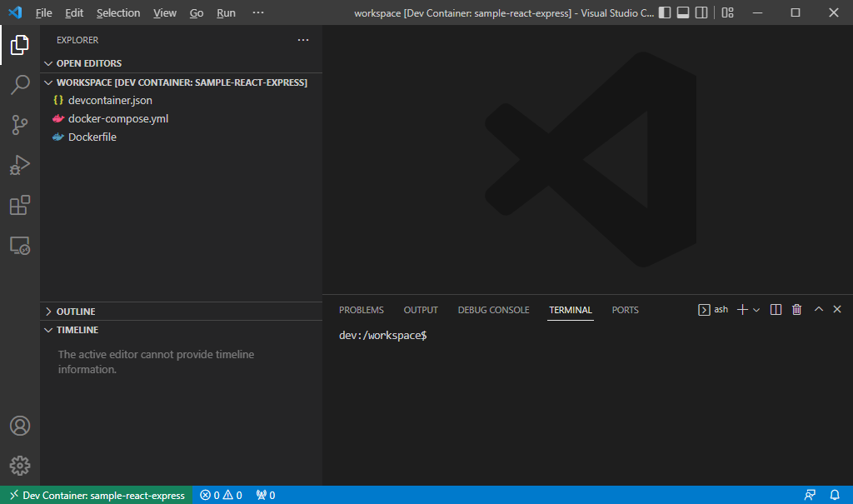Image resolution: width=853 pixels, height=504 pixels.
Task: Maximize the VS Code window
Action: (796, 12)
